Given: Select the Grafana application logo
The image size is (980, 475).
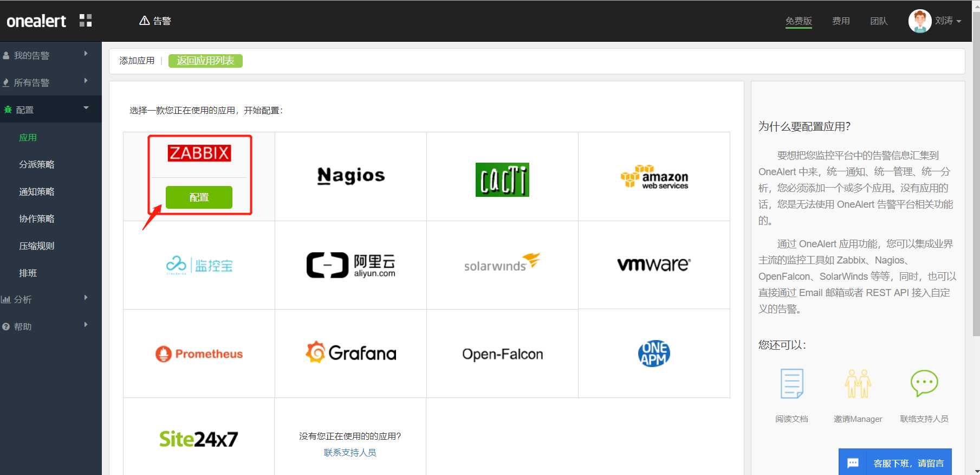Looking at the screenshot, I should [x=351, y=352].
